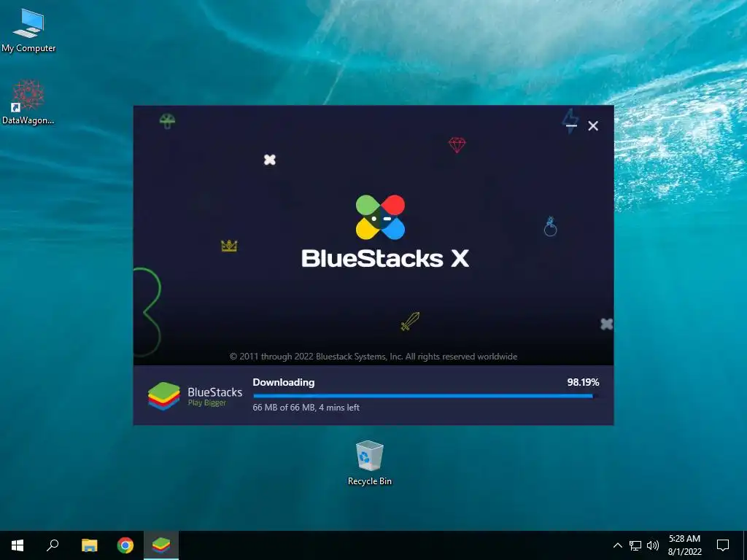This screenshot has height=560, width=747.
Task: Show hidden system tray icons
Action: pos(617,545)
